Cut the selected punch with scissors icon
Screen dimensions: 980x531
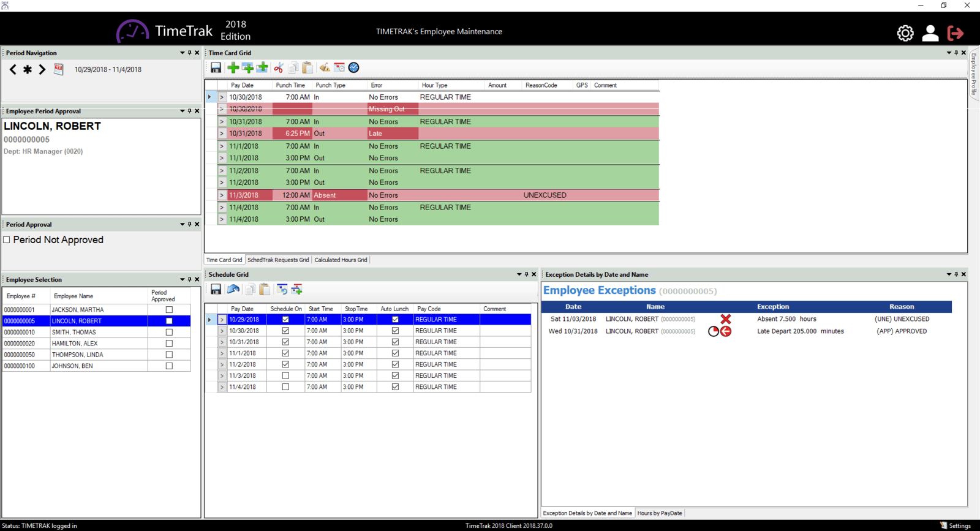pyautogui.click(x=279, y=68)
